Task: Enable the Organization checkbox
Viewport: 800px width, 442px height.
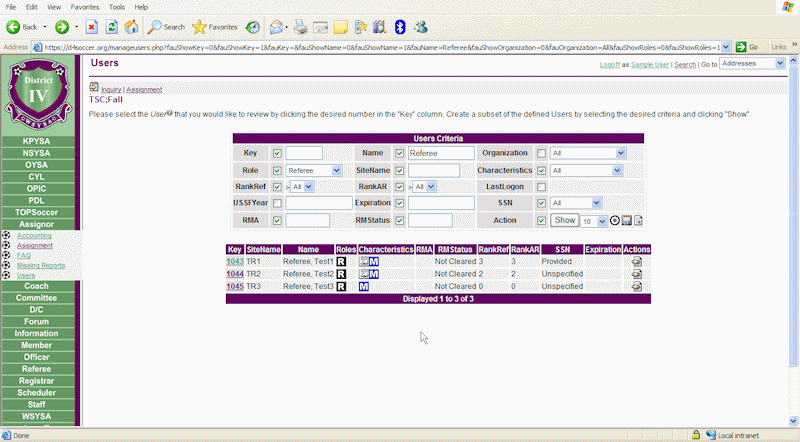Action: coord(542,153)
